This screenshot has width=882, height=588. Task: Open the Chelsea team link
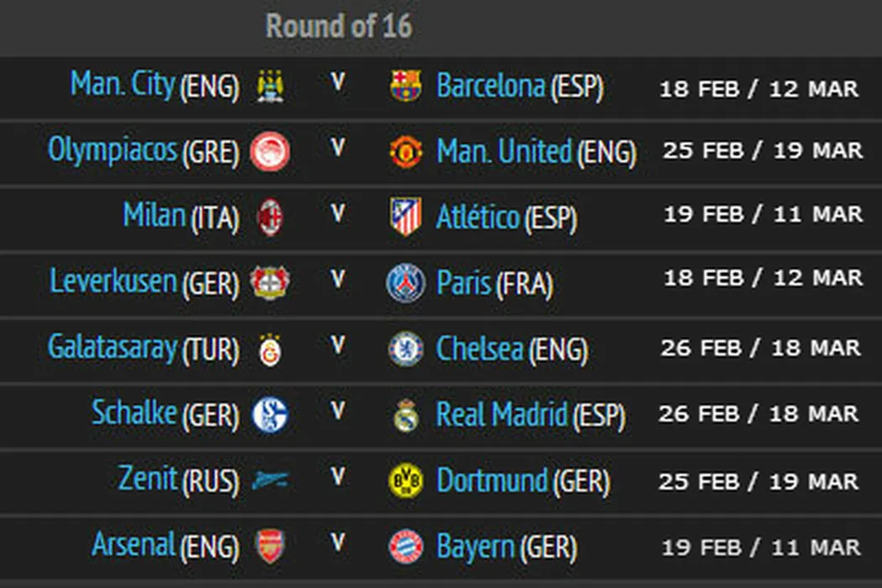pos(480,349)
